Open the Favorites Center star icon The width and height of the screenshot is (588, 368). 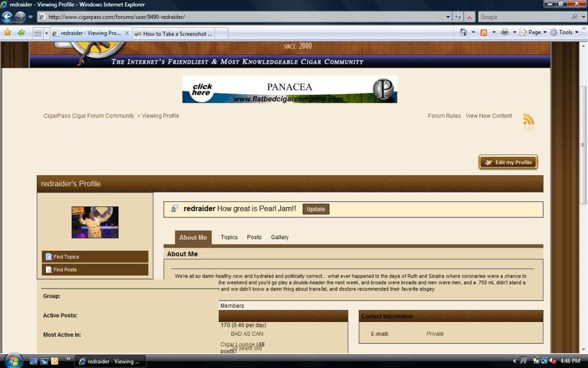click(x=7, y=33)
